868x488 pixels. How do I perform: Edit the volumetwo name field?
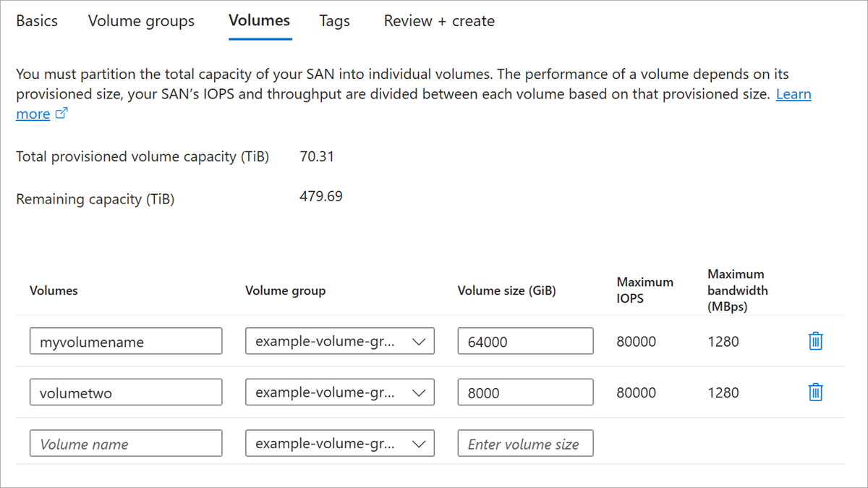pyautogui.click(x=126, y=392)
